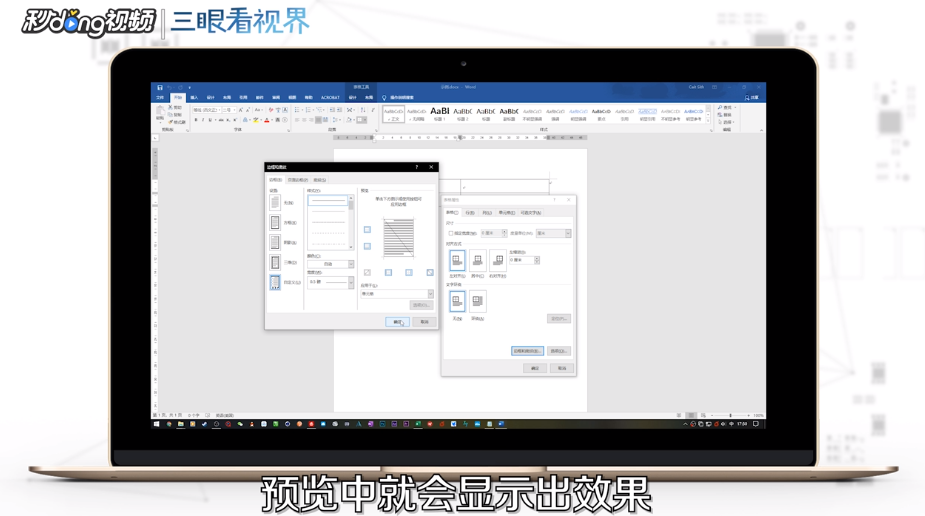Click the border style list scrollbar

(x=351, y=223)
